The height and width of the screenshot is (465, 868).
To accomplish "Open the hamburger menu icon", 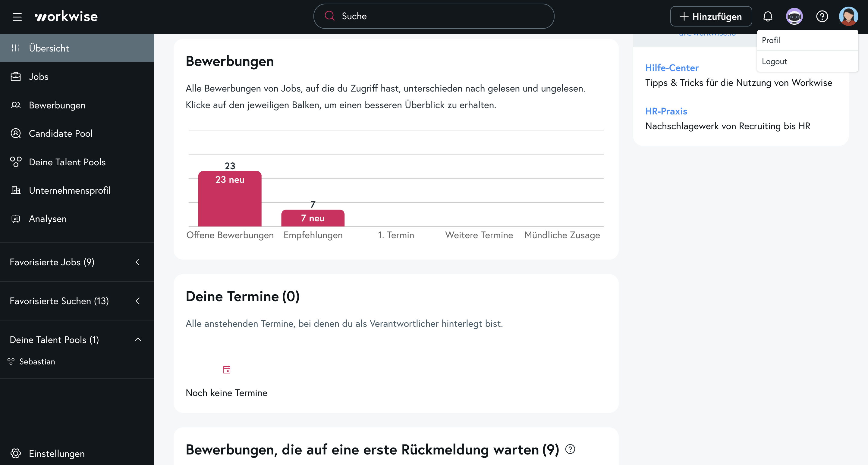I will pos(17,17).
